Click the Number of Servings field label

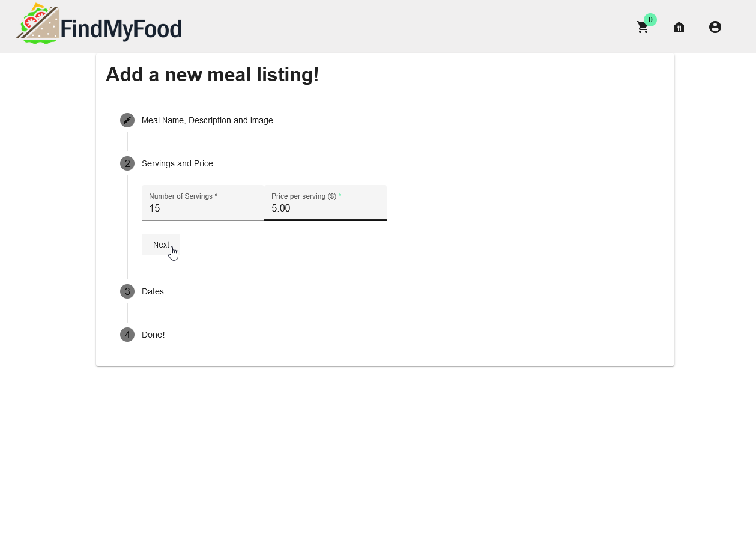[183, 196]
